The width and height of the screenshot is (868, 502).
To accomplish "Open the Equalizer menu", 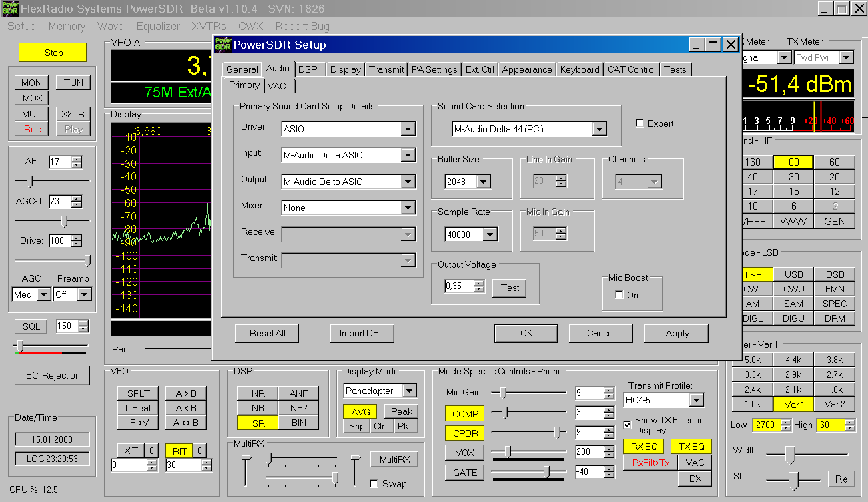I will 158,27.
